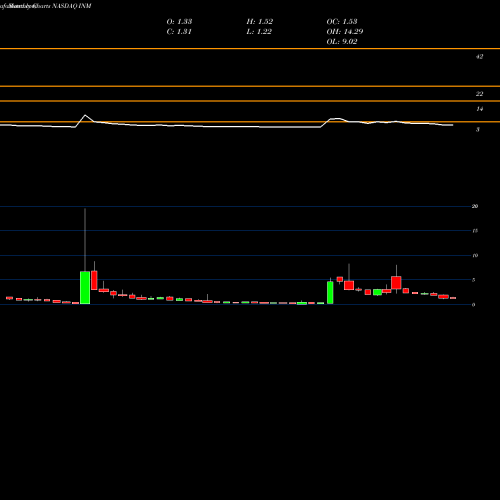Click the open value 'O: 1.33'
Screen dimensions: 500x500
point(179,21)
